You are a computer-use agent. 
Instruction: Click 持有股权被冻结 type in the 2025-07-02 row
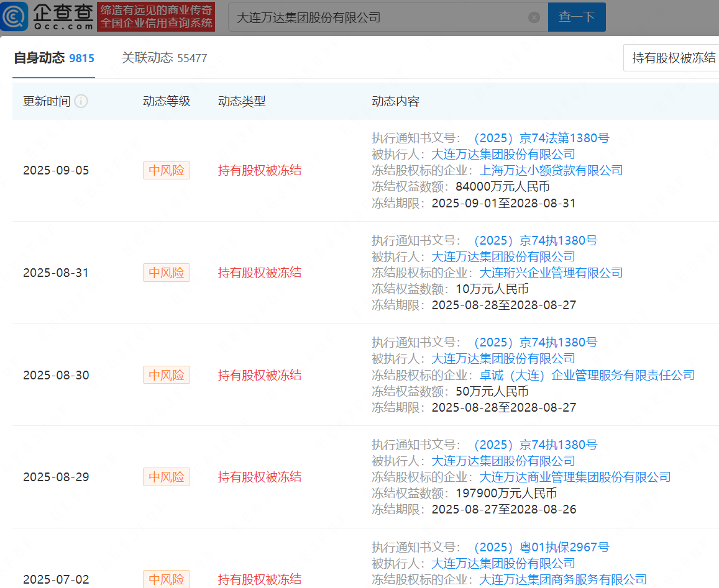tap(260, 579)
